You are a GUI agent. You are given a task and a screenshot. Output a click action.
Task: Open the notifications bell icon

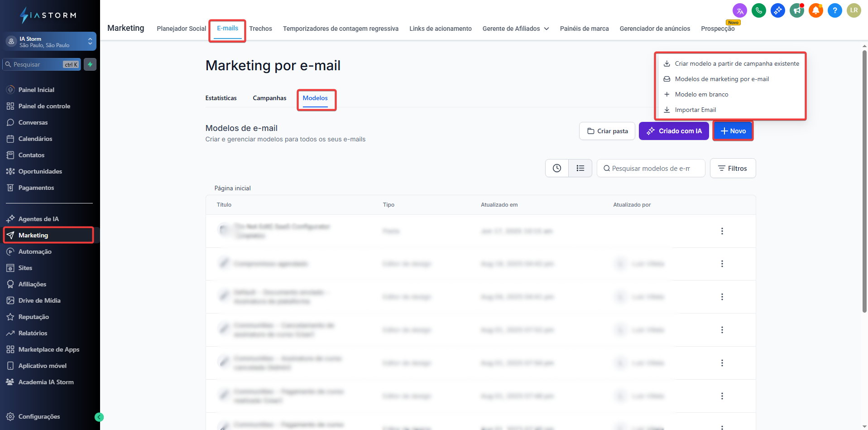tap(815, 10)
